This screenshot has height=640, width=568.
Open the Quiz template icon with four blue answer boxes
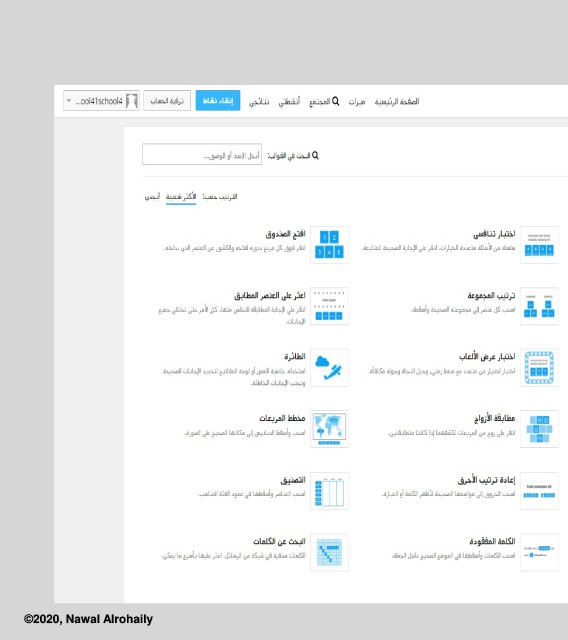point(539,245)
